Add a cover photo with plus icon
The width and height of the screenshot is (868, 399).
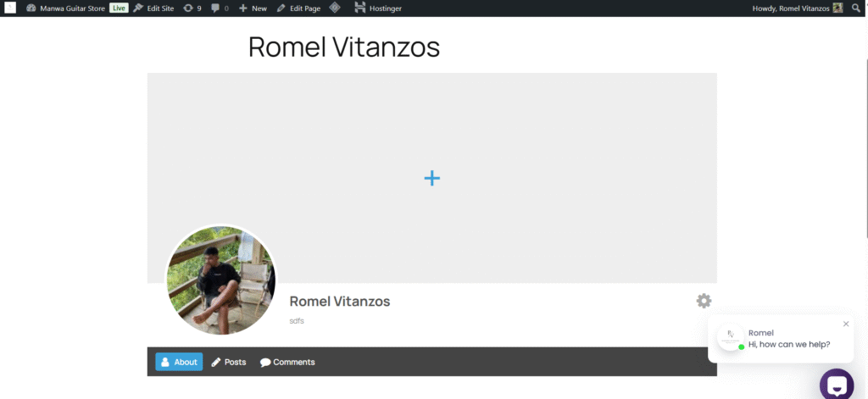(431, 178)
